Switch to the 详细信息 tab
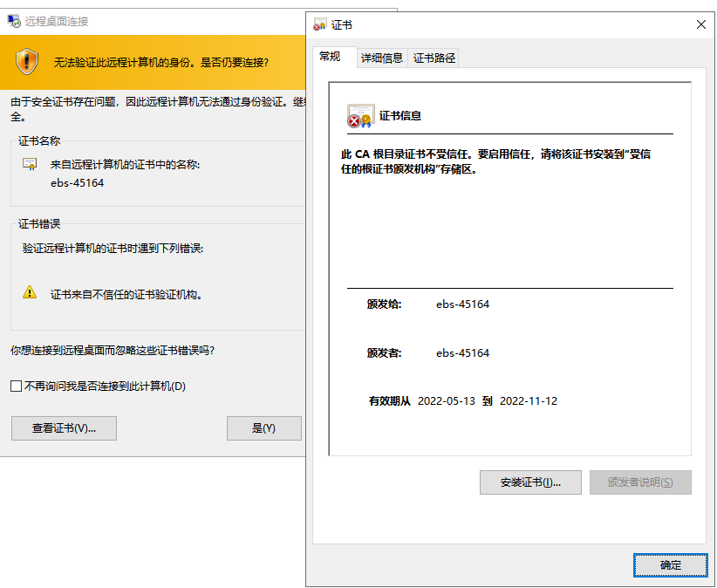Viewport: 717px width, 588px height. click(382, 58)
